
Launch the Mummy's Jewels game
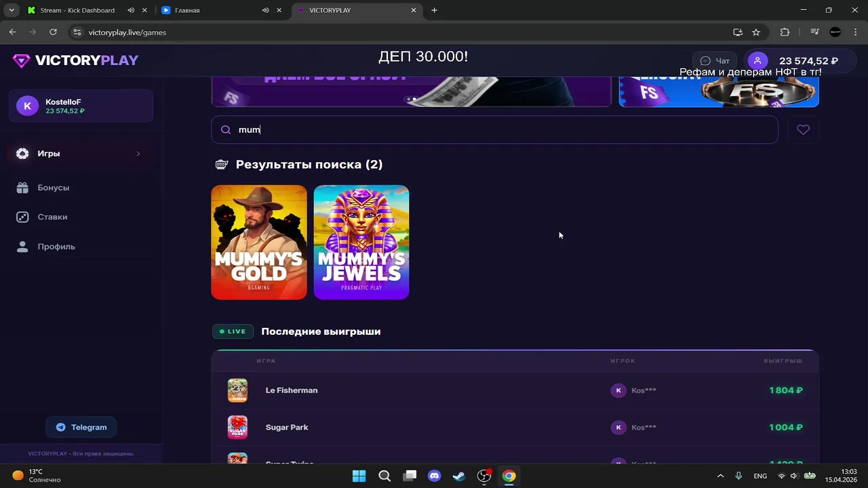[361, 242]
